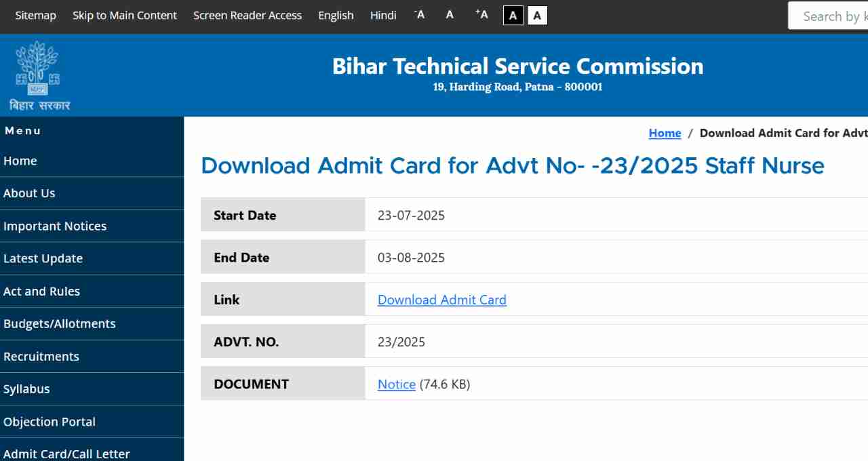The height and width of the screenshot is (461, 868).
Task: Open the Notice document link
Action: tap(397, 384)
